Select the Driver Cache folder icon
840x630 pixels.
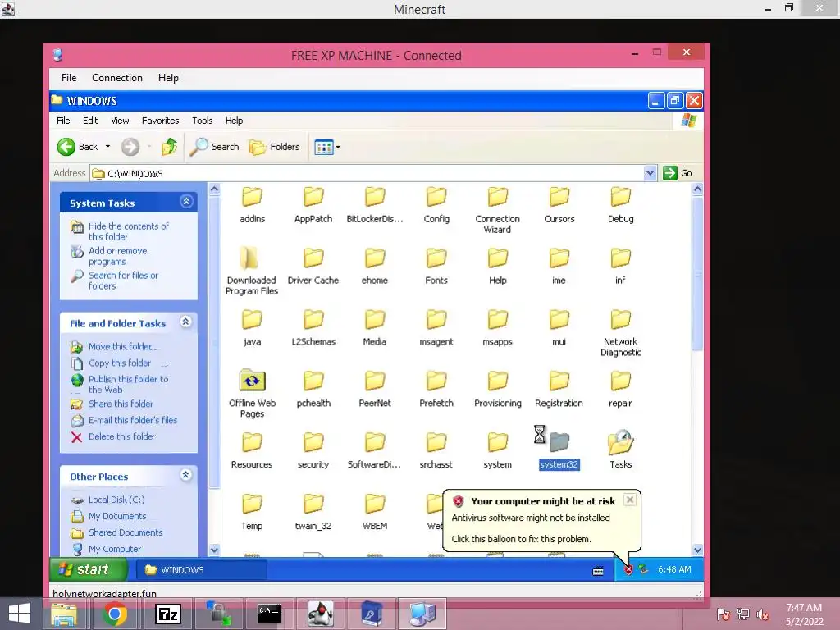[x=313, y=258]
